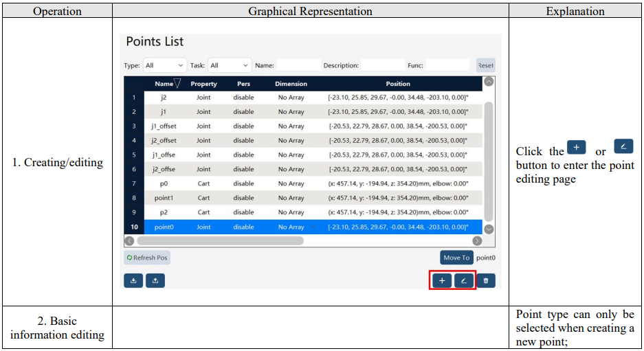Click the No Array cell of row p2
The width and height of the screenshot is (644, 351).
291,212
